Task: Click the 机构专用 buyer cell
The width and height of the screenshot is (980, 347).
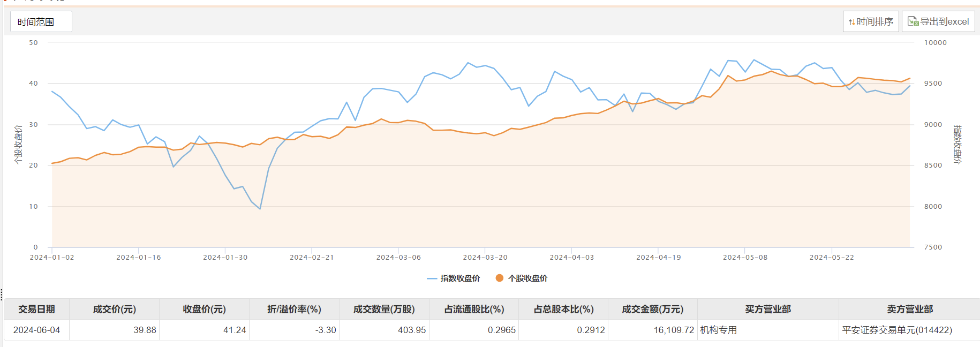Action: [x=719, y=330]
